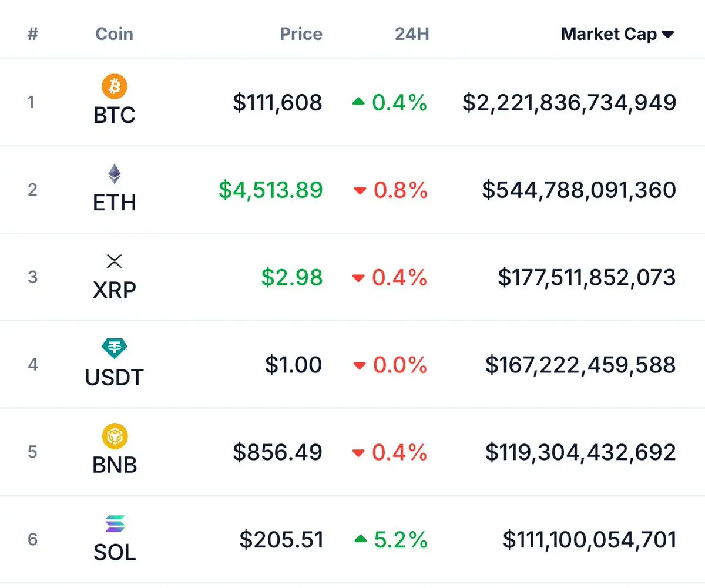
Task: Click the Solana gradient logo icon
Action: (115, 523)
